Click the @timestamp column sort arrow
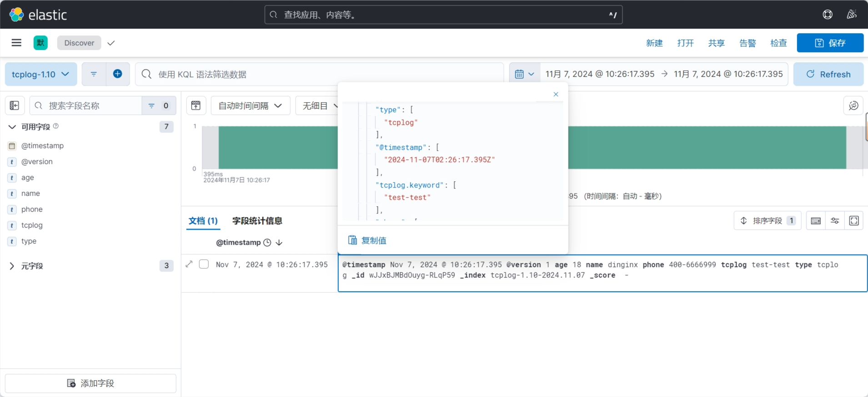This screenshot has width=868, height=397. pyautogui.click(x=279, y=243)
